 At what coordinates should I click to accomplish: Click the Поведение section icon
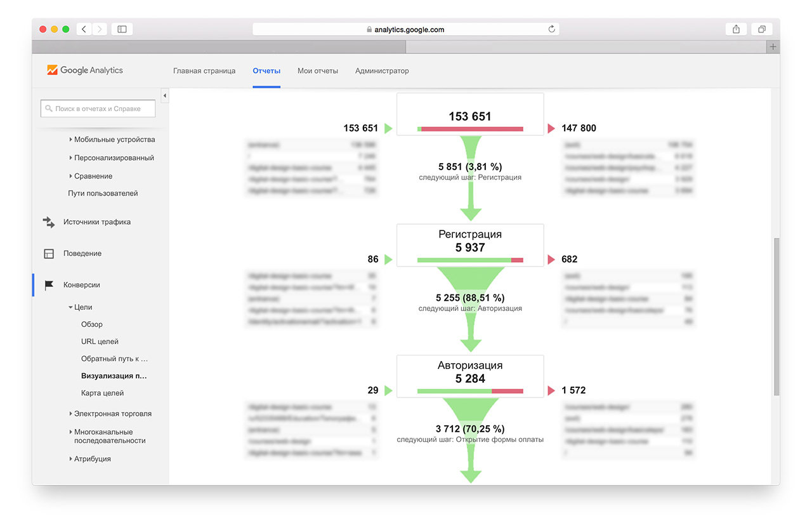(49, 254)
